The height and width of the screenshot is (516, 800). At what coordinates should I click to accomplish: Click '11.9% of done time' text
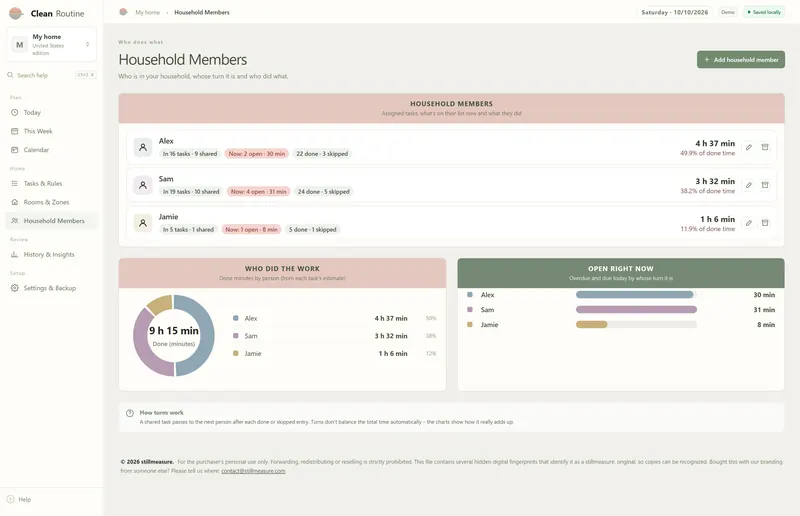tap(708, 229)
